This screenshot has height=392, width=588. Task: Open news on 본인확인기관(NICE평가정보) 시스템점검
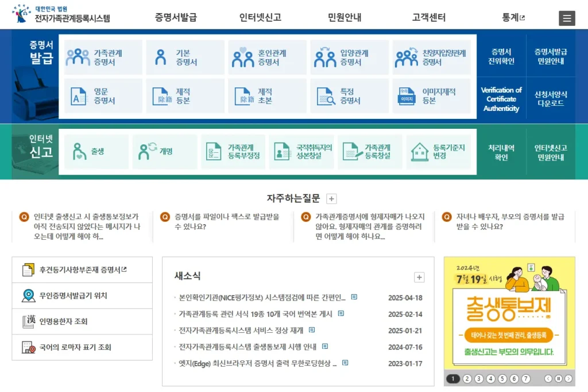tap(262, 297)
